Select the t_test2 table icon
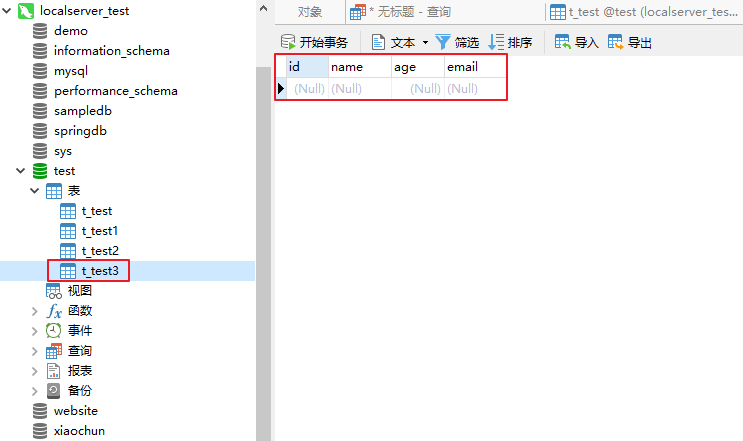 point(68,251)
